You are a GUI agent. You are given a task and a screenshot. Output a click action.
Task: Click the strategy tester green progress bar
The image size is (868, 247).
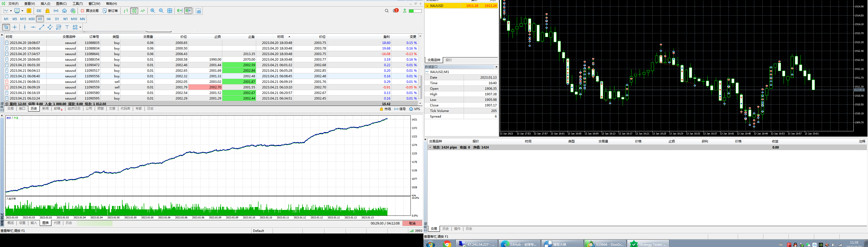pyautogui.click(x=95, y=223)
